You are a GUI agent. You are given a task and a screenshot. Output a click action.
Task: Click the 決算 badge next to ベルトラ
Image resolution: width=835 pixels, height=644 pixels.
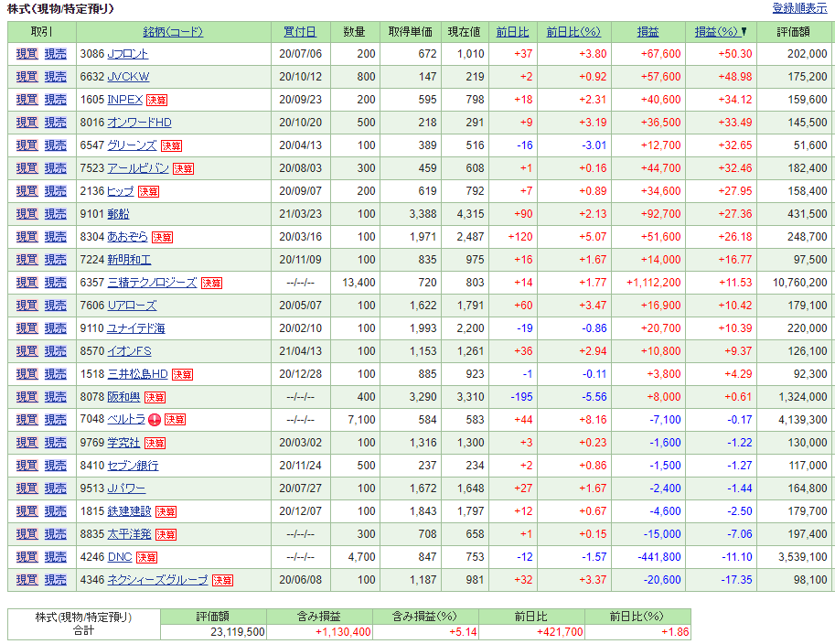176,420
